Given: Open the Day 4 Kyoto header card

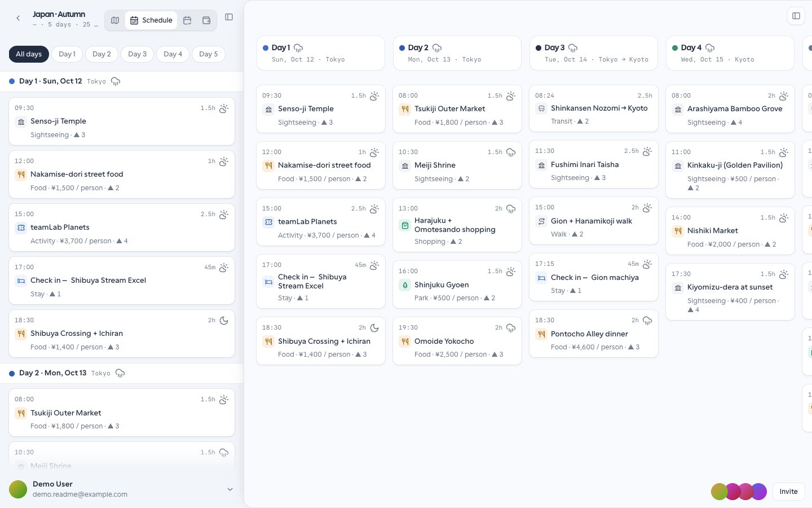Looking at the screenshot, I should (730, 53).
